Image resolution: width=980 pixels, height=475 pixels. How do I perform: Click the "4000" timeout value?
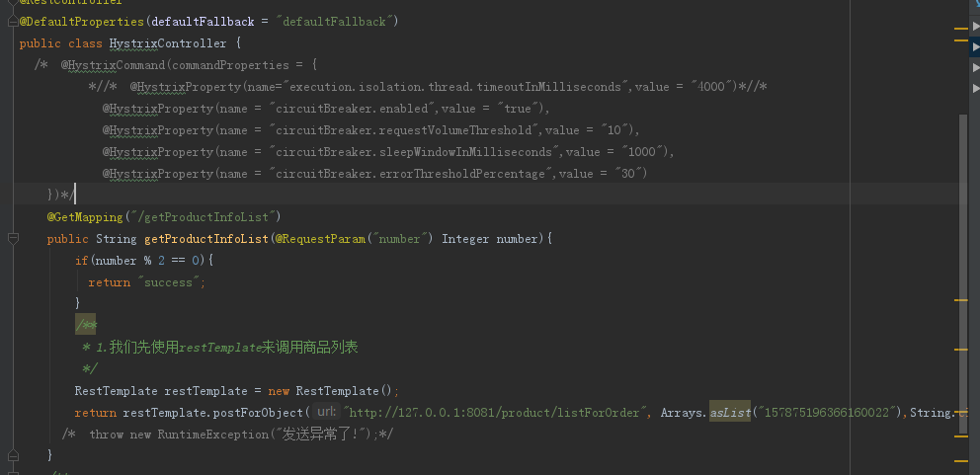point(712,87)
